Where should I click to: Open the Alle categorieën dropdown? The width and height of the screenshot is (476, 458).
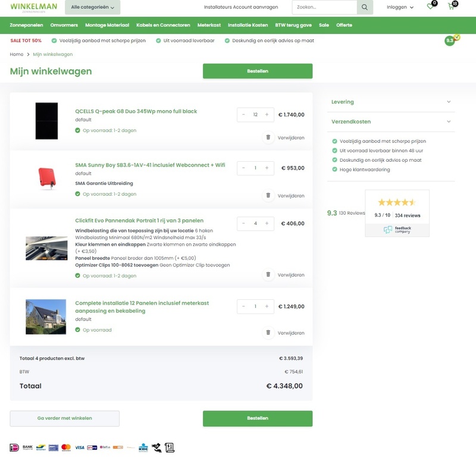pyautogui.click(x=93, y=7)
